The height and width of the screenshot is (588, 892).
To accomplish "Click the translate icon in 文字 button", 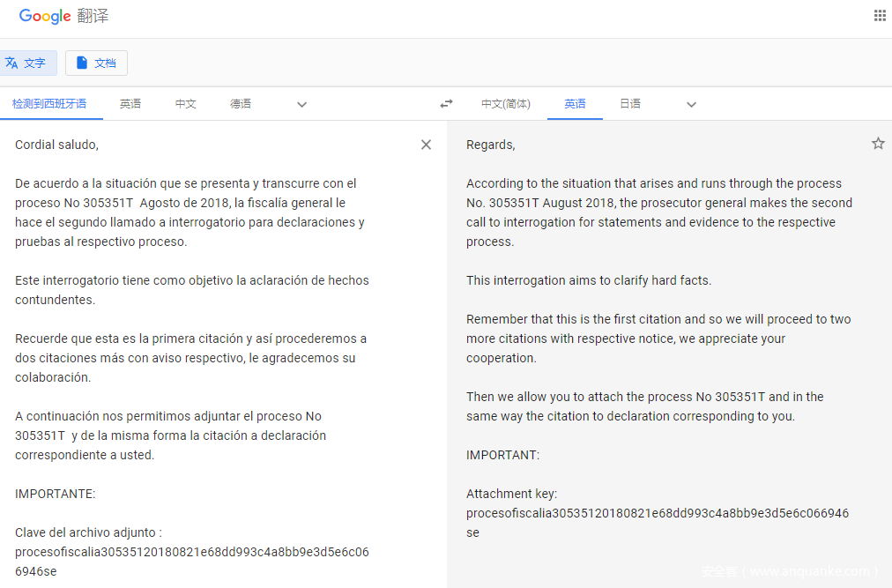I will click(11, 63).
